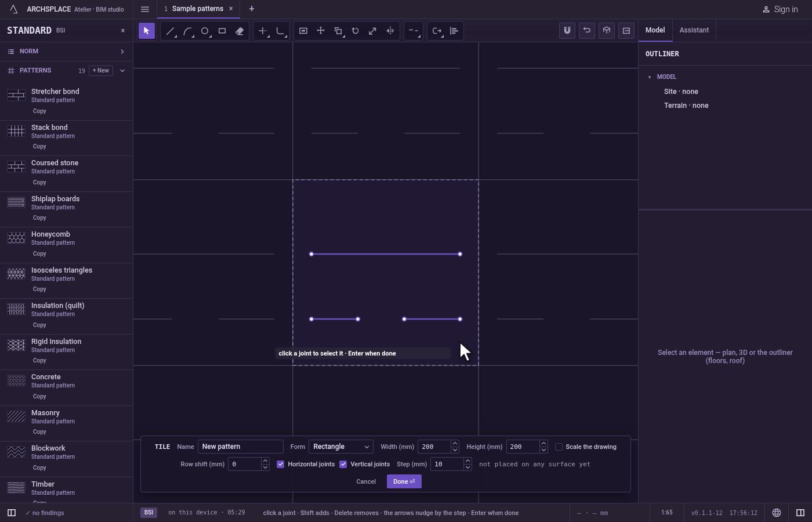Collapse the PATTERNS section chevron
This screenshot has width=812, height=522.
[122, 71]
